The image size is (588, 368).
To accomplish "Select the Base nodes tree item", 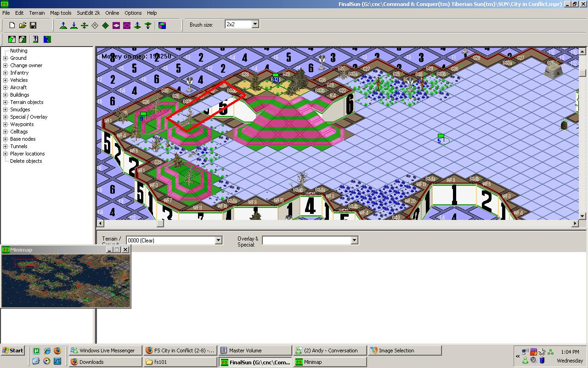I will pyautogui.click(x=23, y=139).
